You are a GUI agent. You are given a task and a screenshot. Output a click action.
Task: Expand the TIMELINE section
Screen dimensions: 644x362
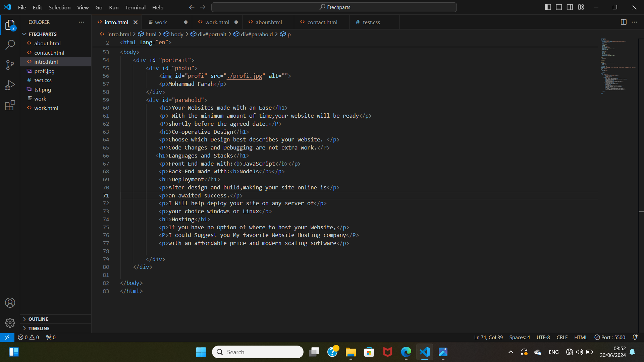[x=39, y=328]
